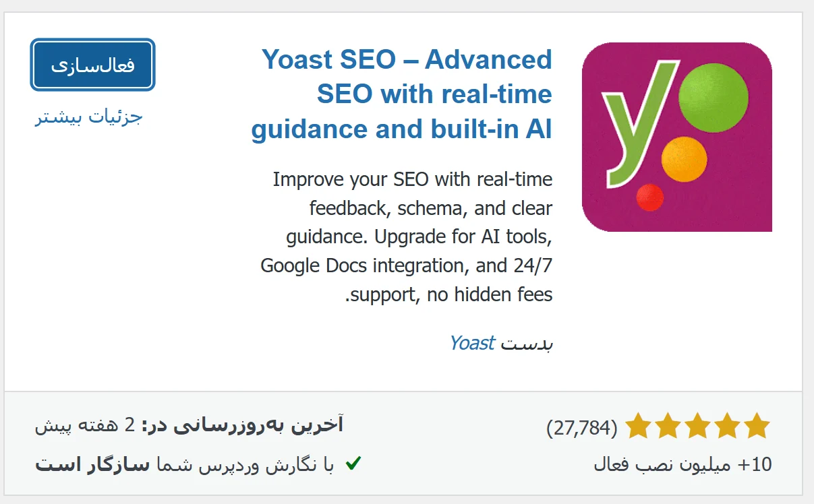Open the جزئیات بیشتر more details link
Viewport: 814px width, 504px height.
pyautogui.click(x=89, y=117)
